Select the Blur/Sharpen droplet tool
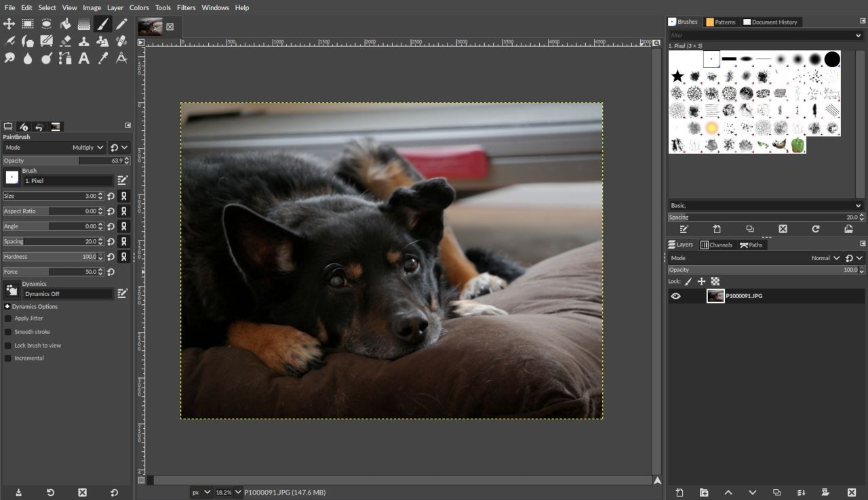This screenshot has width=868, height=500. [x=28, y=59]
